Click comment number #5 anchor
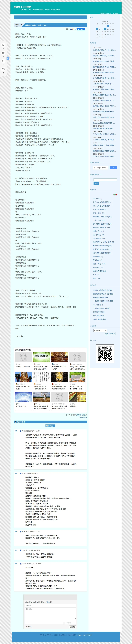Screen dimensions: 132x644 (16, 564)
